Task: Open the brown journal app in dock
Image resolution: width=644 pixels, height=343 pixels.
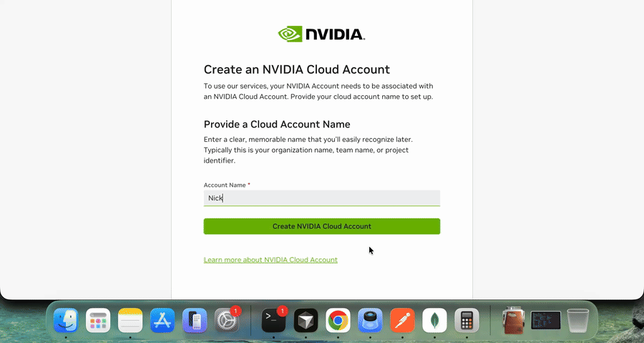Action: pos(513,320)
